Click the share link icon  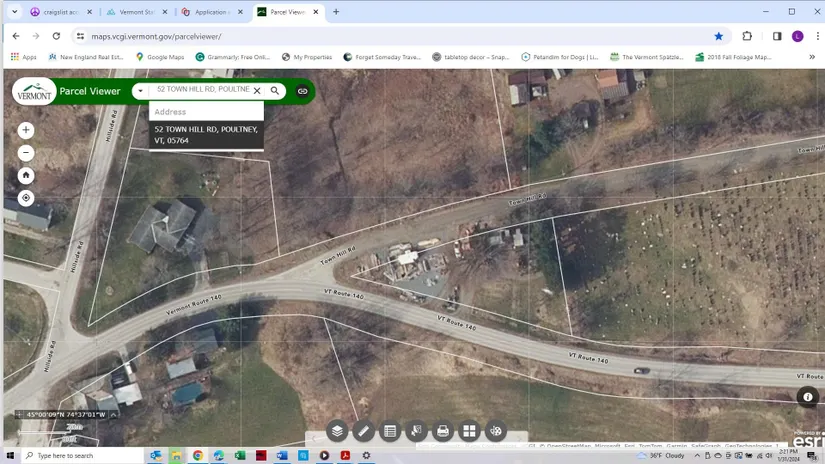302,91
